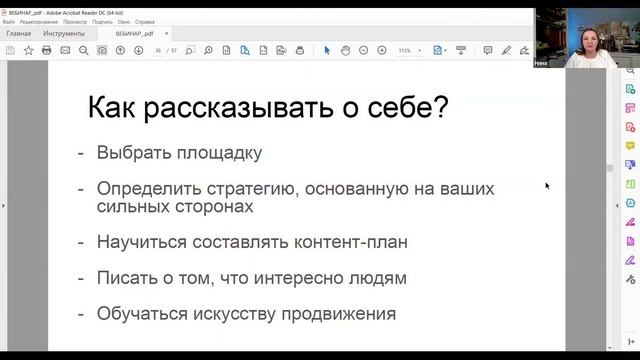Click the scrollbar down arrow at bottom
Image resolution: width=640 pixels, height=360 pixels.
610,348
